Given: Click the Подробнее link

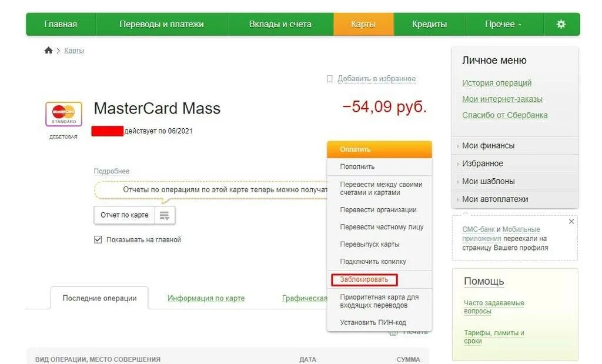Looking at the screenshot, I should [111, 171].
